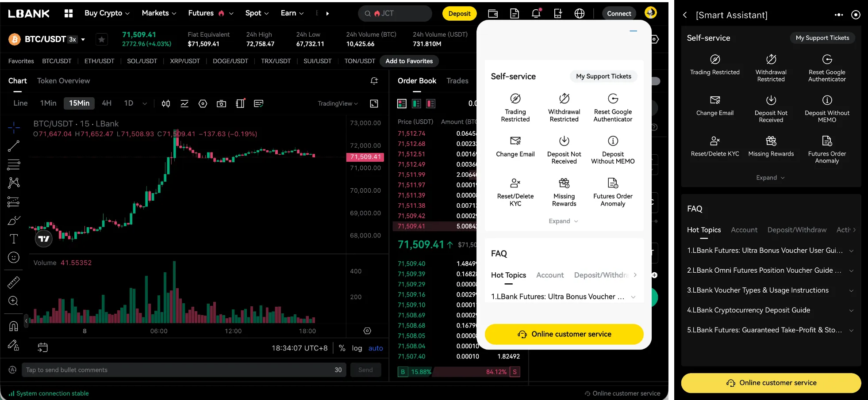Switch to the Trades tab
The height and width of the screenshot is (400, 868).
457,81
